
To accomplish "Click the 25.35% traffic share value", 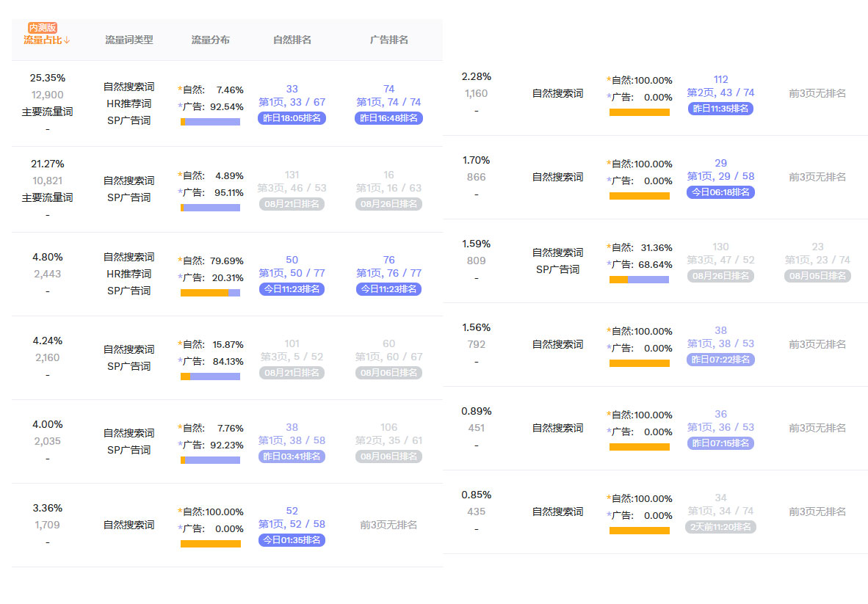I will 48,78.
